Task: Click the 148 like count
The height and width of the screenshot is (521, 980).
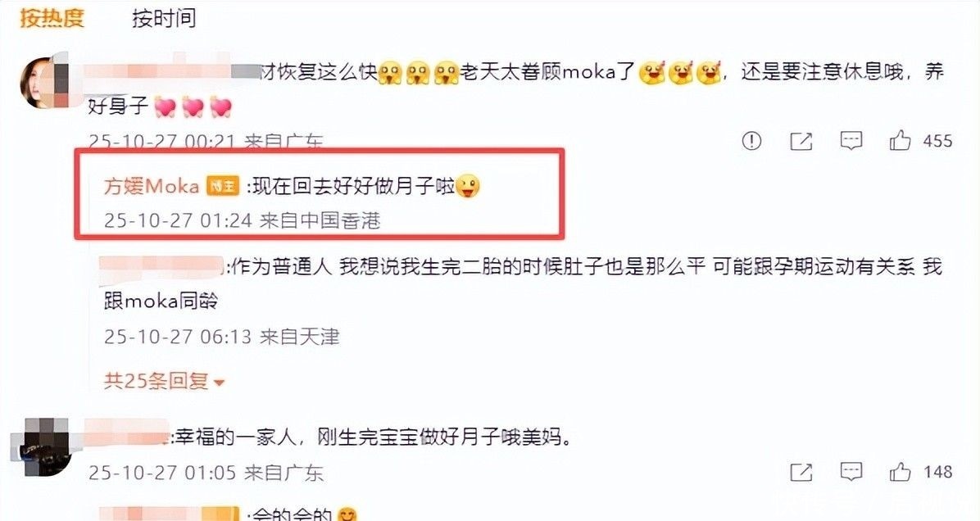Action: [937, 473]
